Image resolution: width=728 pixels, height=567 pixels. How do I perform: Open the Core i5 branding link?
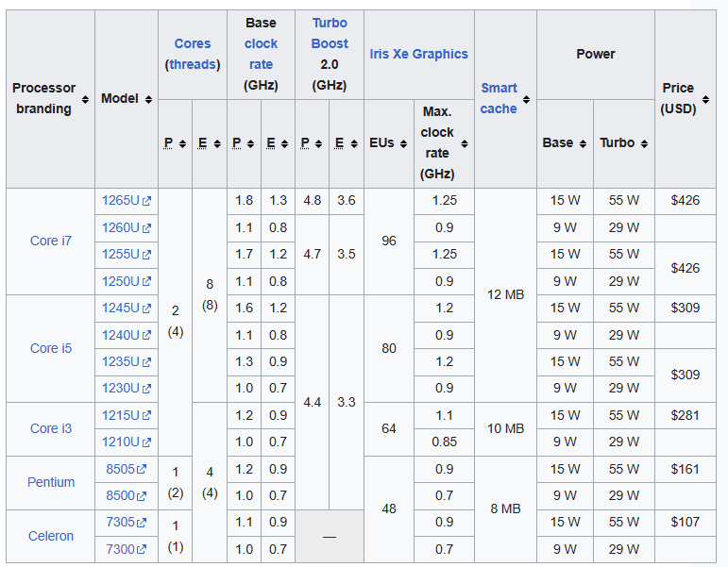[x=51, y=348]
